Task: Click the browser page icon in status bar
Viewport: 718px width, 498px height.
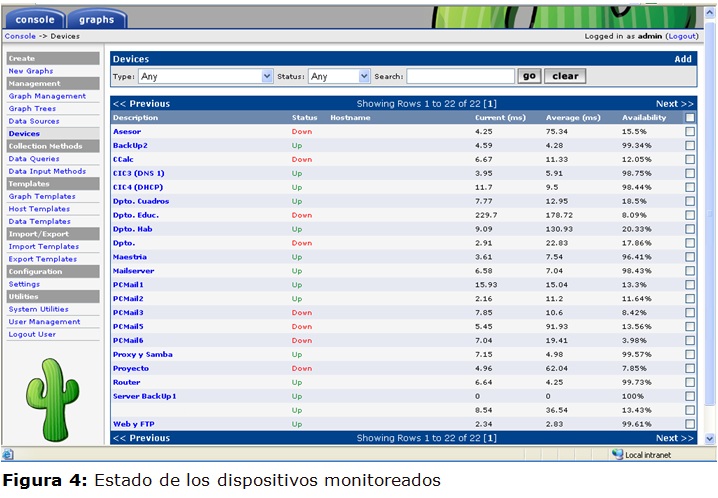Action: (8, 455)
